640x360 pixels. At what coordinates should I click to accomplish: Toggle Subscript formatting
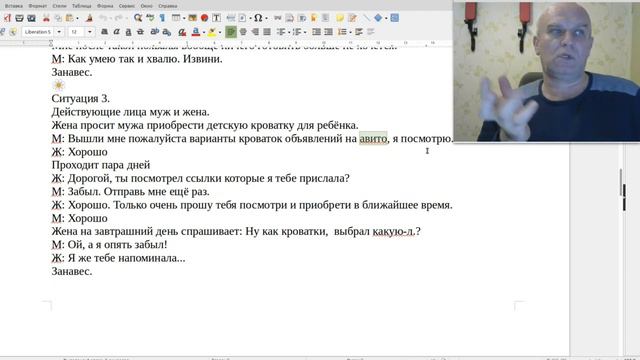pos(167,32)
